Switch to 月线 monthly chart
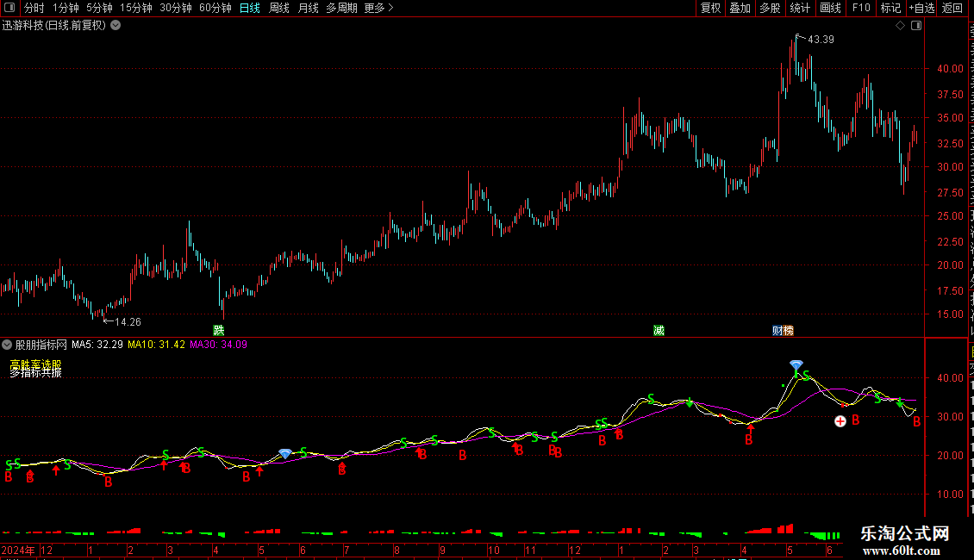974x560 pixels. tap(308, 8)
